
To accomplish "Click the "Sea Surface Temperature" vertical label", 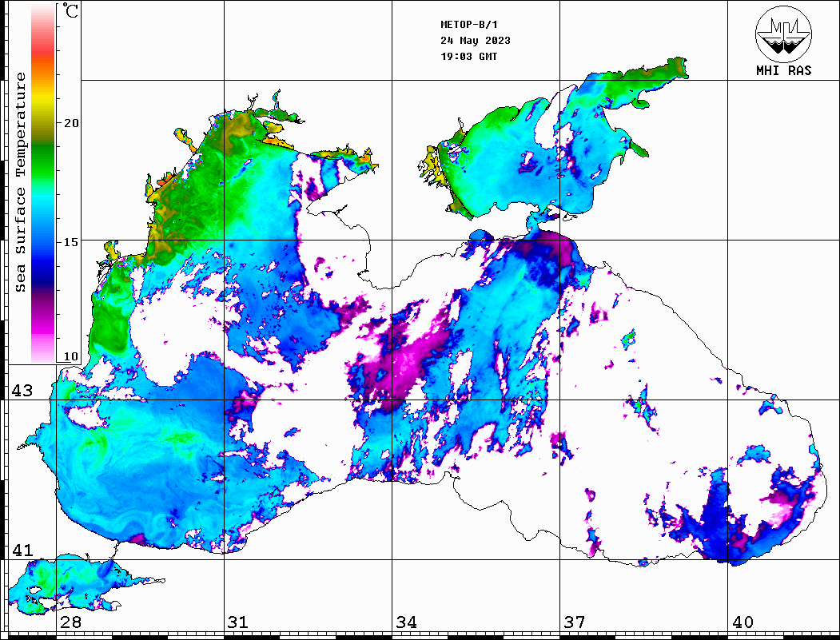I will (20, 182).
